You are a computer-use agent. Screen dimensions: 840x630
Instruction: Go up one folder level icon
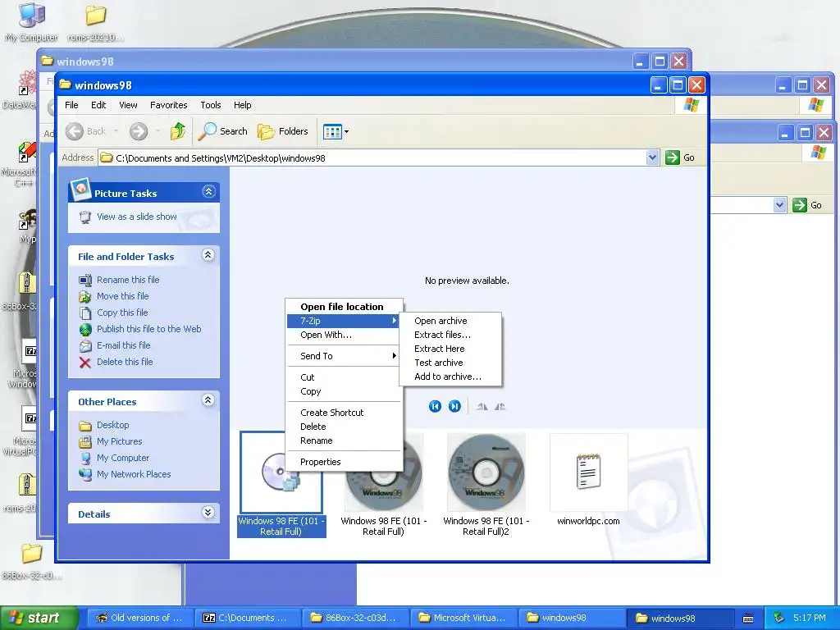178,131
